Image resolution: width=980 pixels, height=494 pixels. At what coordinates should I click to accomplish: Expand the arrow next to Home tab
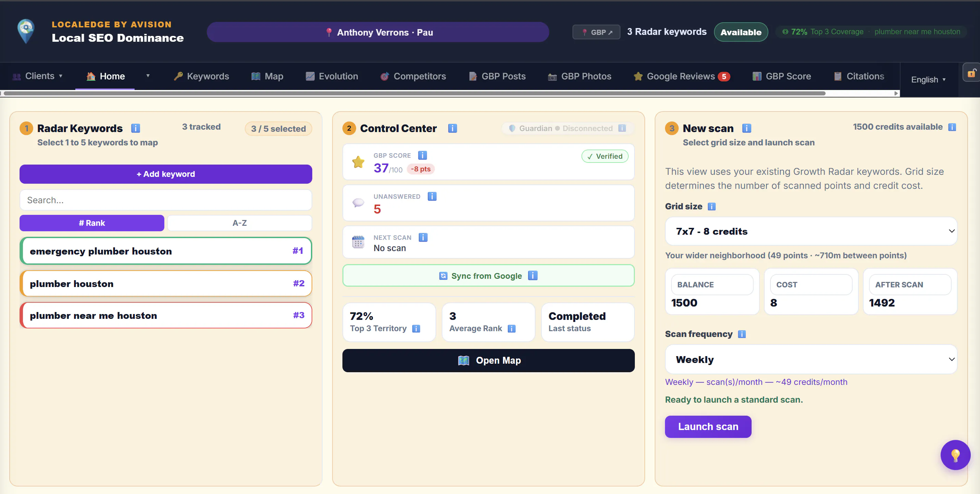tap(148, 76)
